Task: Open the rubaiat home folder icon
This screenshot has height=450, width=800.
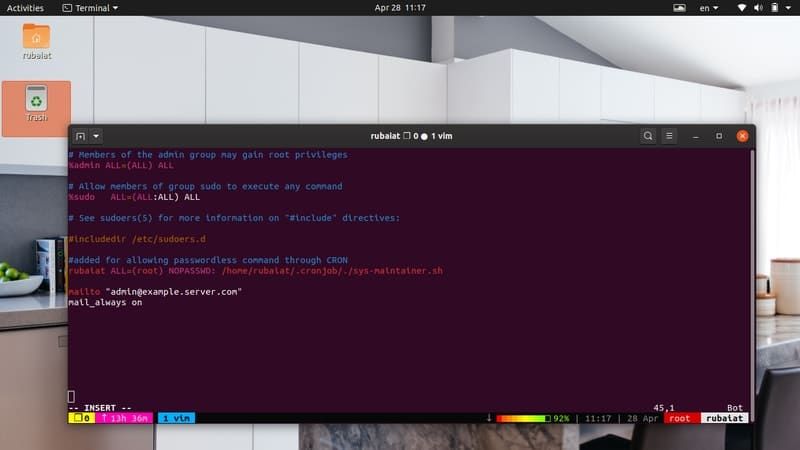Action: point(36,39)
